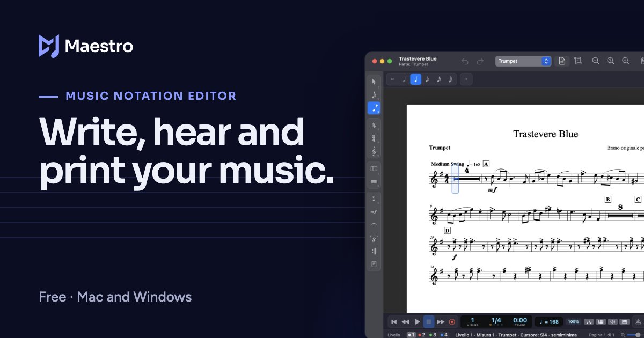Toggle the highlighted note input tool

click(x=374, y=108)
